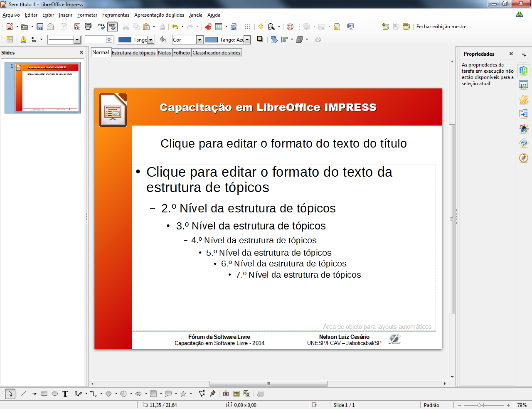Open Custom Animation sidebar star
The height and width of the screenshot is (409, 532).
point(524,99)
